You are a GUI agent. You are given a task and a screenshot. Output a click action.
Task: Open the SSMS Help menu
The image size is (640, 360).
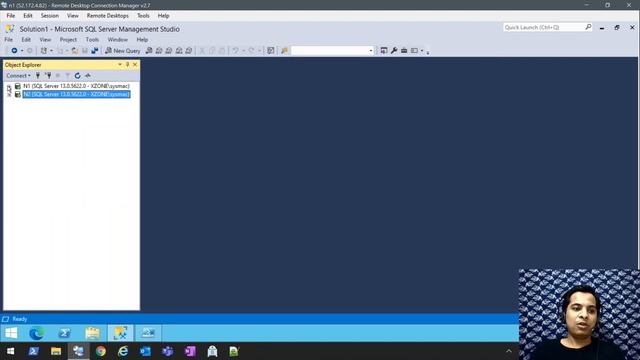[142, 40]
